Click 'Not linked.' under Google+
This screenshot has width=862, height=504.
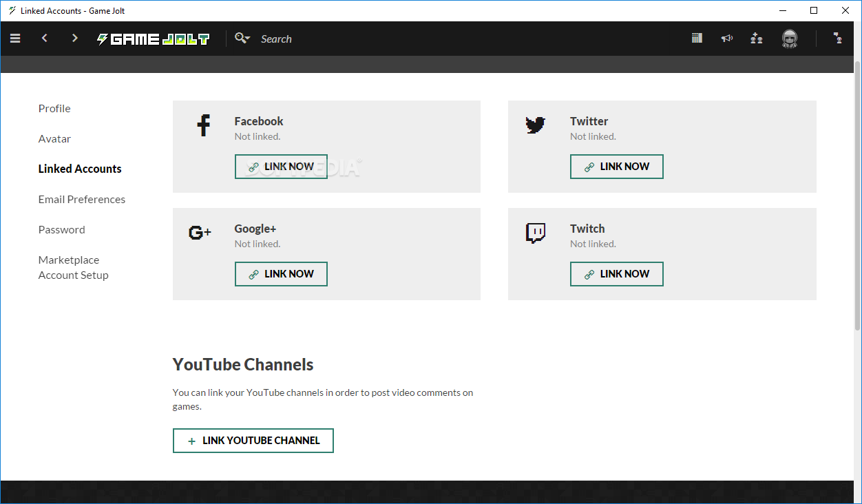pos(257,244)
